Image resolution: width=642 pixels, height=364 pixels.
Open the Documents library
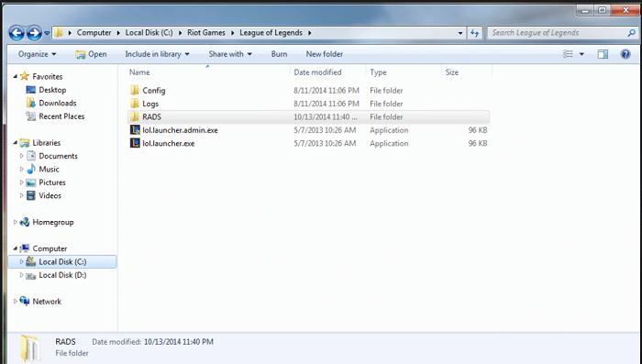tap(58, 156)
